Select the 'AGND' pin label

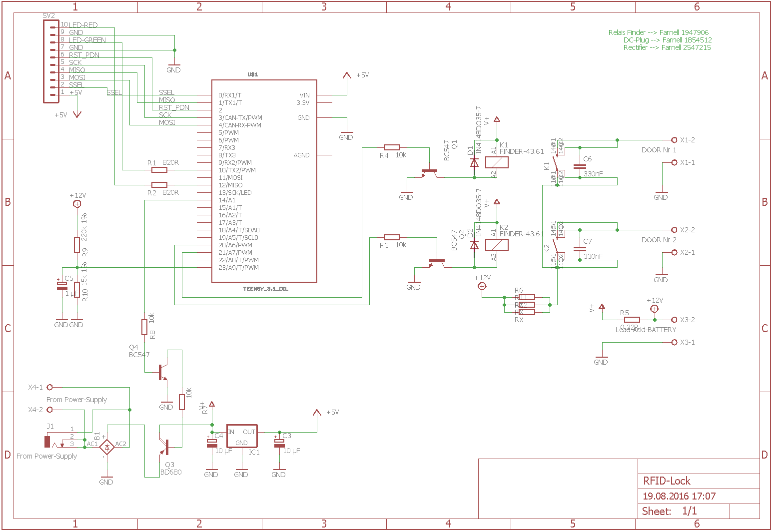(301, 155)
